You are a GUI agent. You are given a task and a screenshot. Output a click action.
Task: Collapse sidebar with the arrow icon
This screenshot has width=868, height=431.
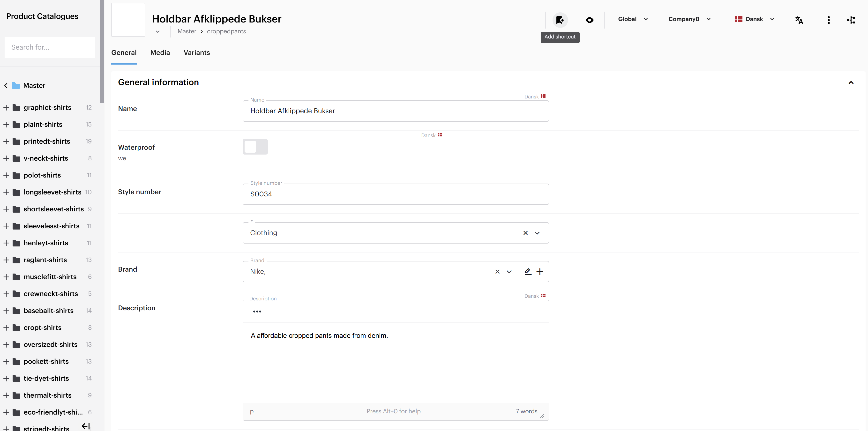tap(86, 426)
